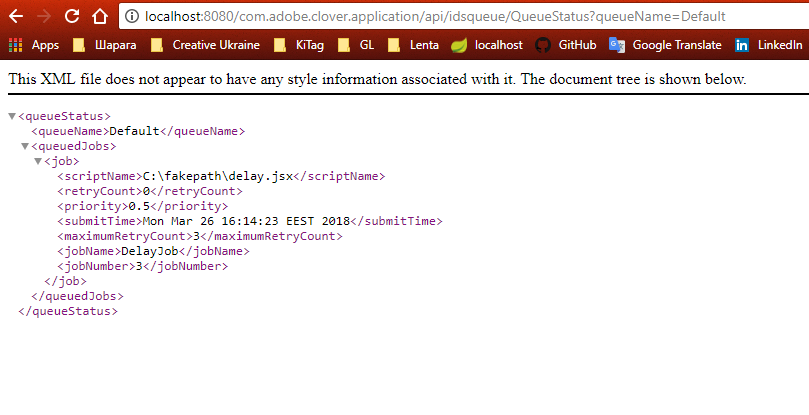
Task: Open the GitHub bookmark
Action: point(565,45)
